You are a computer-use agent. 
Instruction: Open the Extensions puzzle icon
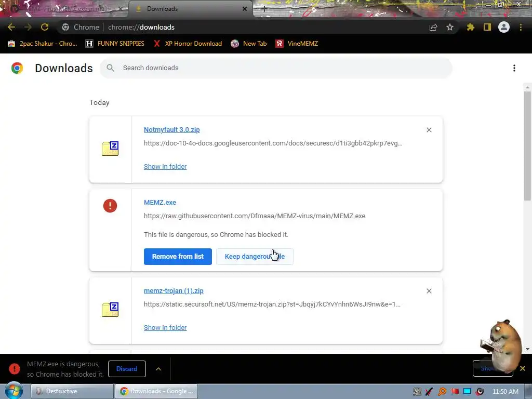471,27
